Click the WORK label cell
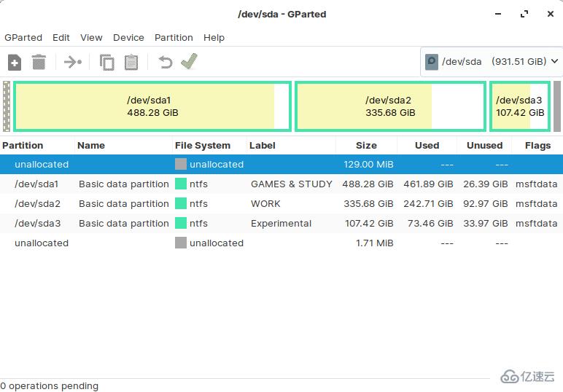Screen dimensions: 563x392 tap(265, 204)
